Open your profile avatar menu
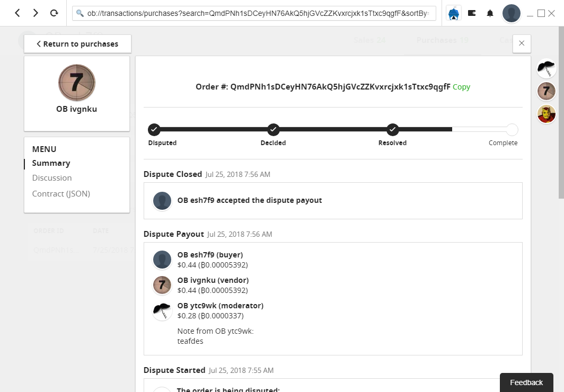The height and width of the screenshot is (392, 564). 510,13
